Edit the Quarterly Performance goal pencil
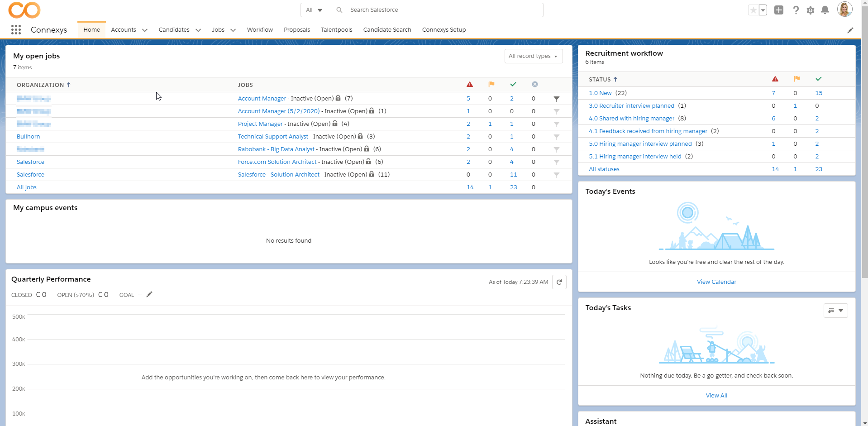Image resolution: width=868 pixels, height=426 pixels. click(149, 294)
